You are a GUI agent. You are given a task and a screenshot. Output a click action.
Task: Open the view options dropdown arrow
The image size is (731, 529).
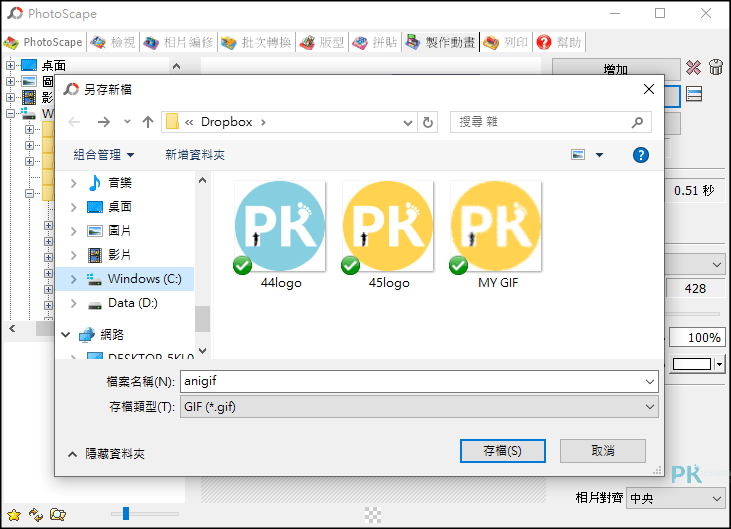click(600, 155)
